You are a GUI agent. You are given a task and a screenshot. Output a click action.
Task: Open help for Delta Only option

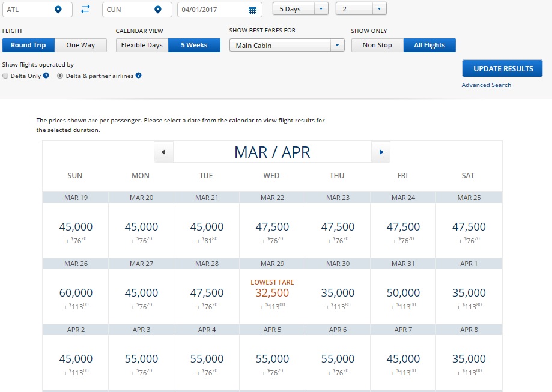(x=46, y=75)
